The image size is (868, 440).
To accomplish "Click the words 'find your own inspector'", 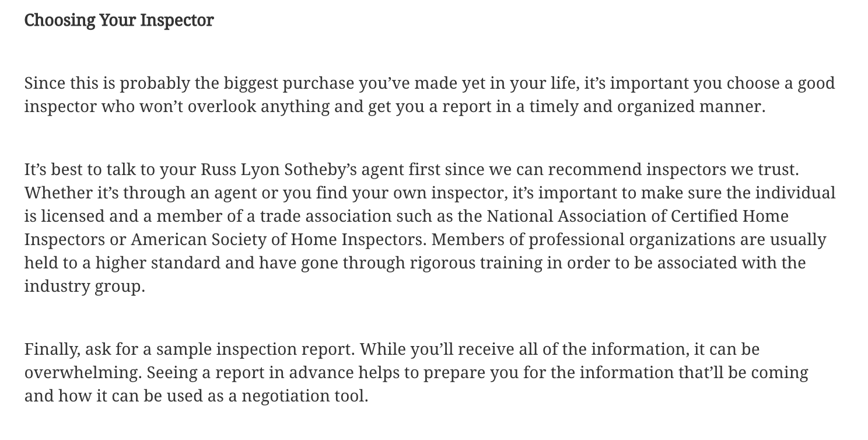I will [x=404, y=193].
